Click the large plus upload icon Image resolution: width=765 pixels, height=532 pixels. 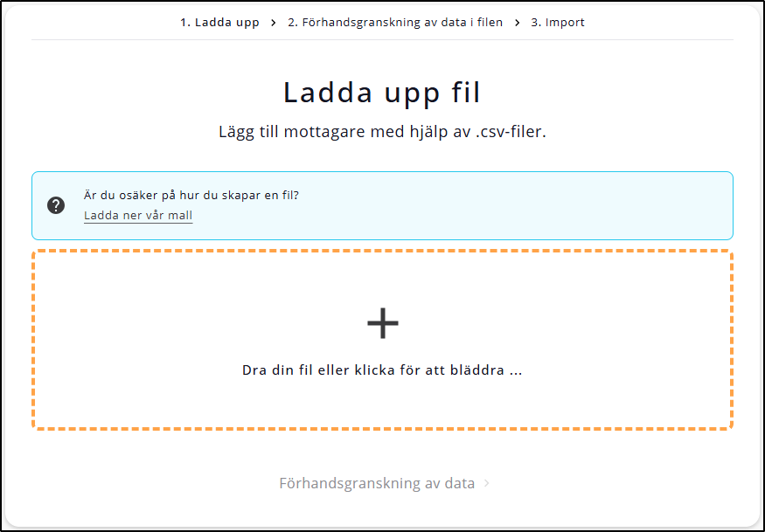[x=382, y=323]
